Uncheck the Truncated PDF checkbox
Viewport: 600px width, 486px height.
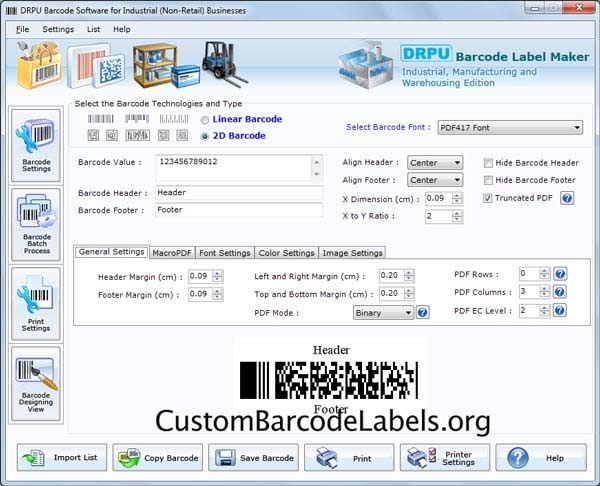pos(488,198)
